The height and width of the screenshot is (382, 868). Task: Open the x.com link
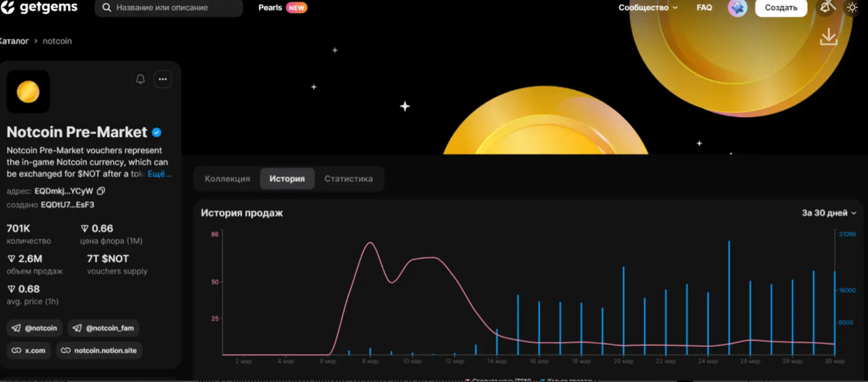pyautogui.click(x=28, y=351)
